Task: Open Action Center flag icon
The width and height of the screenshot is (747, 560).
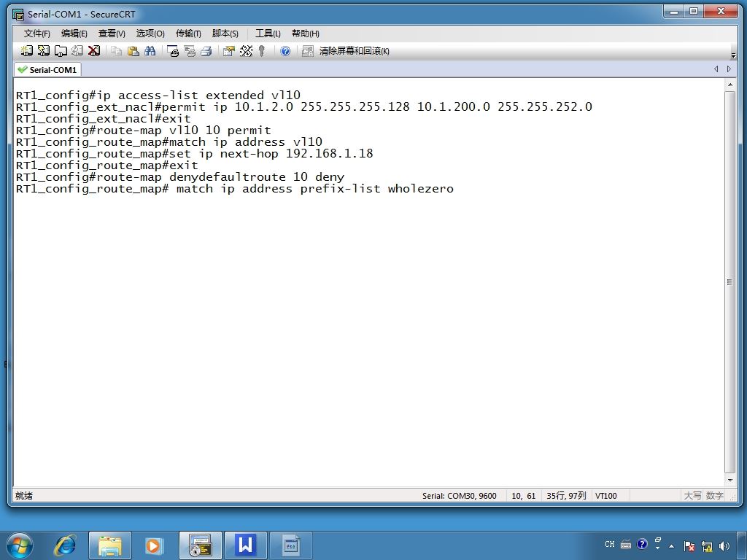Action: click(x=689, y=546)
